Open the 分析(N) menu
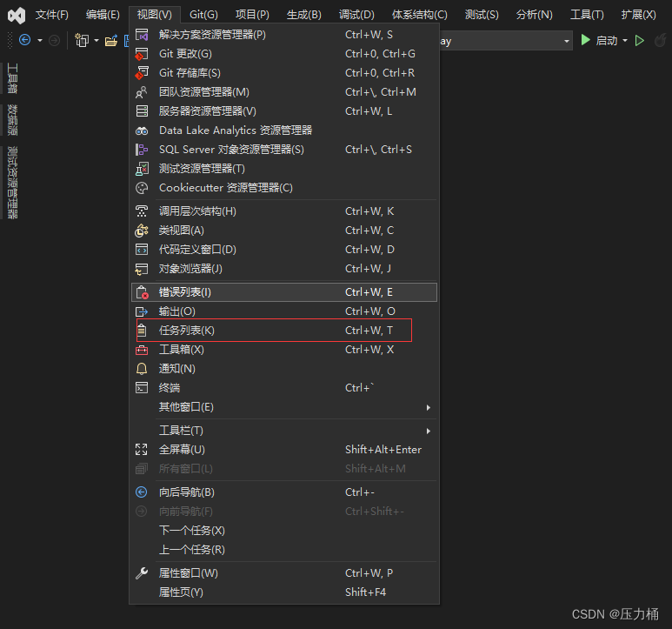The height and width of the screenshot is (629, 672). (535, 15)
